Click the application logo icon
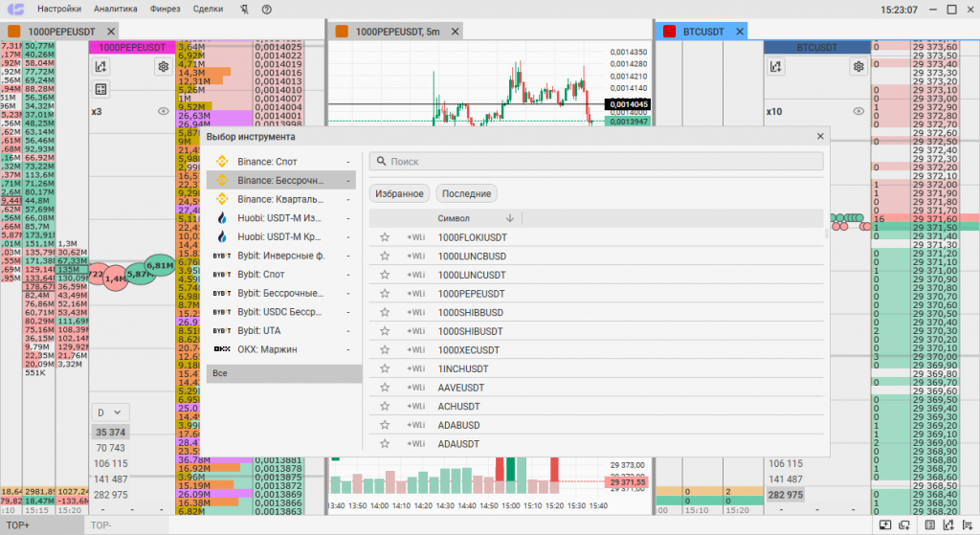This screenshot has height=535, width=980. (15, 9)
